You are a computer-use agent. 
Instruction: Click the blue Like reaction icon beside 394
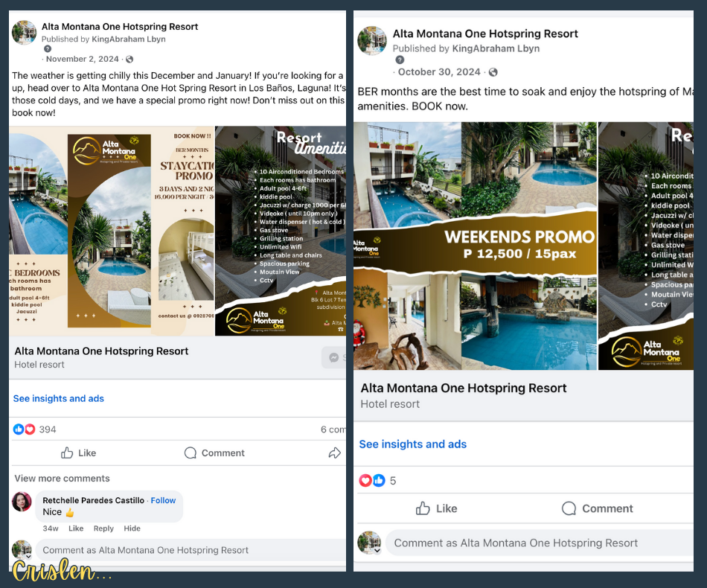coord(19,429)
